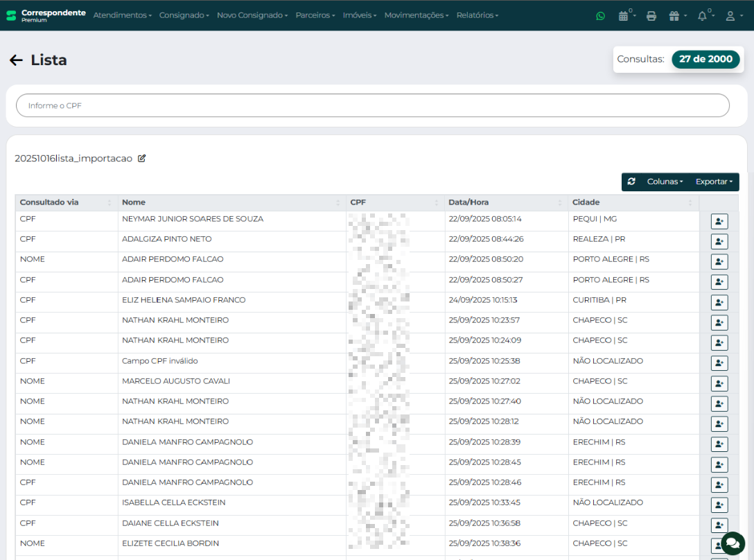Screen dimensions: 754x560
Task: Refresh the table with the reload icon
Action: click(631, 182)
